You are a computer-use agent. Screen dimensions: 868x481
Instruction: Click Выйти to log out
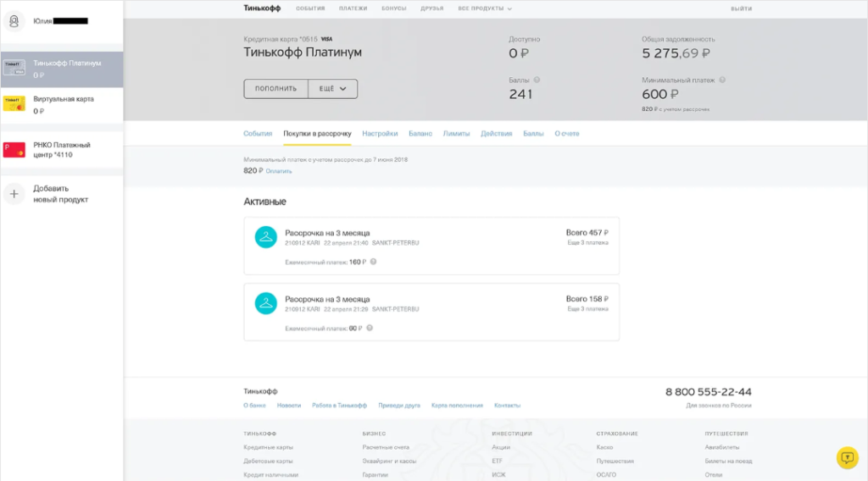click(741, 8)
